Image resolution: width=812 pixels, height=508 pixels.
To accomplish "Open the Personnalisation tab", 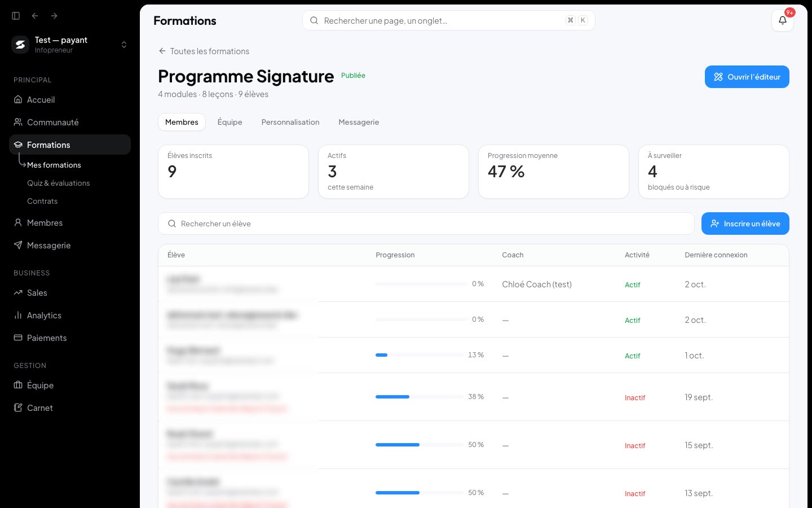I will (x=290, y=122).
